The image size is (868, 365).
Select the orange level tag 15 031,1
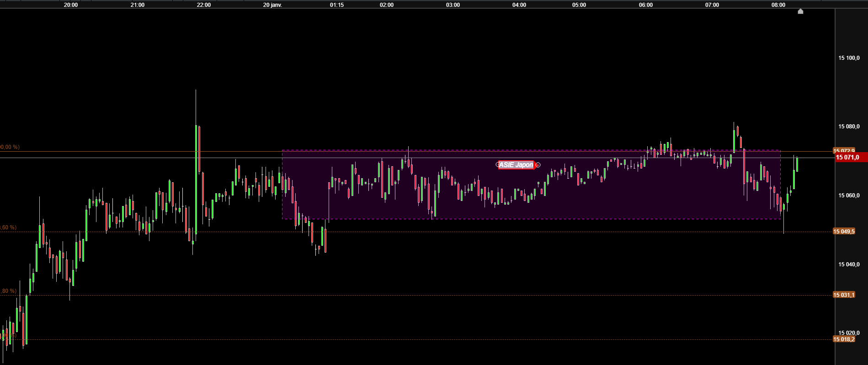tap(844, 295)
